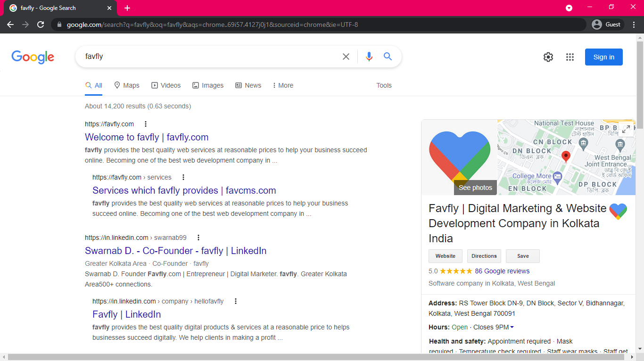Click the business title heading in the panel

pos(518,223)
